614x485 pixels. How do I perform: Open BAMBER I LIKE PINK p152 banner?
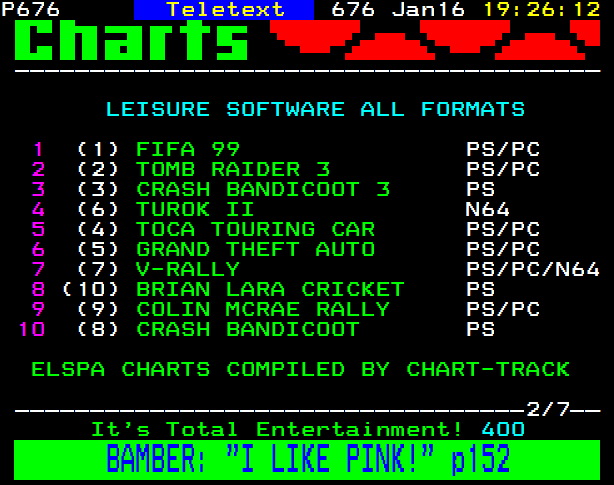tap(307, 460)
